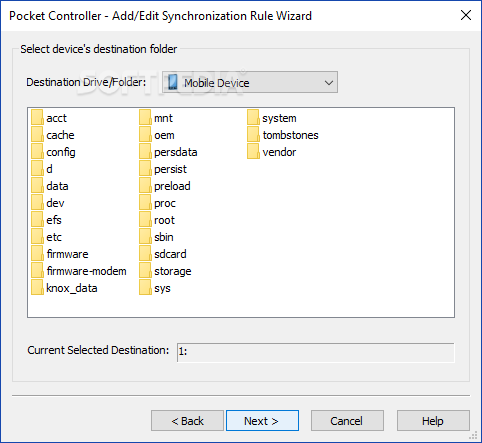Viewport: 482px width, 443px height.
Task: Click the 'data' folder name
Action: tap(57, 186)
